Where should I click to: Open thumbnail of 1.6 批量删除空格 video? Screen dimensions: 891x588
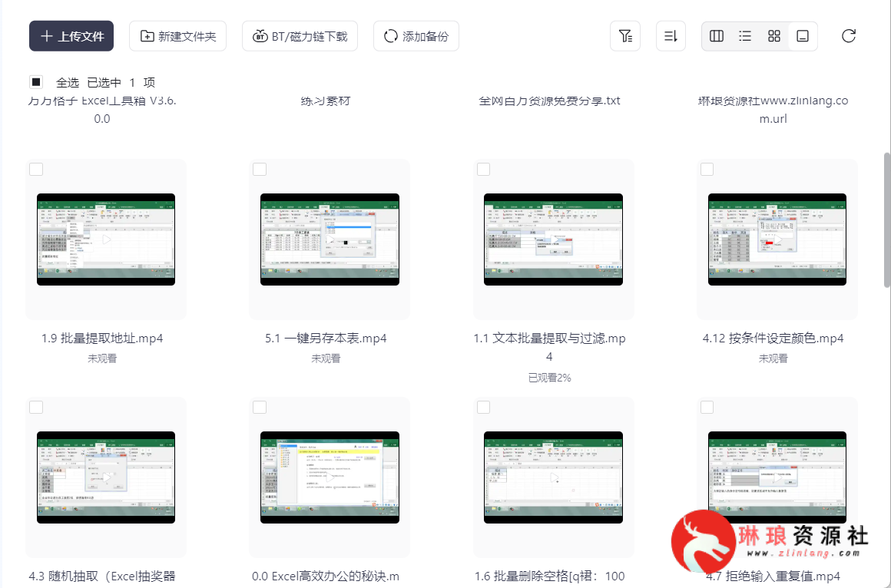pyautogui.click(x=554, y=477)
